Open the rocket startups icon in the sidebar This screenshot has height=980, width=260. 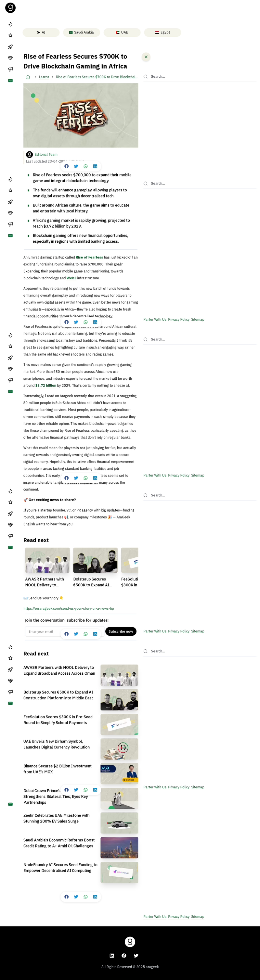(10, 47)
